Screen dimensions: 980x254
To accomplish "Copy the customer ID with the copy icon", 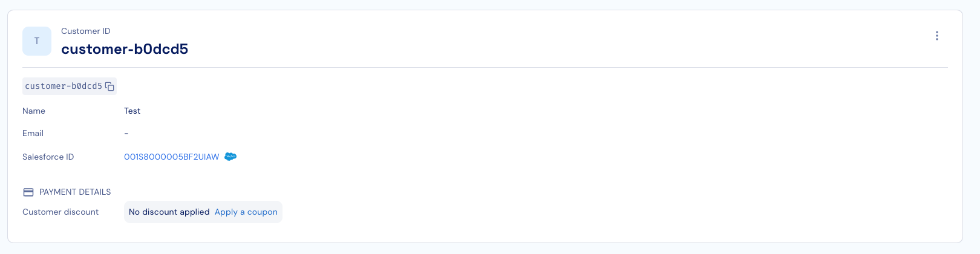I will [109, 86].
